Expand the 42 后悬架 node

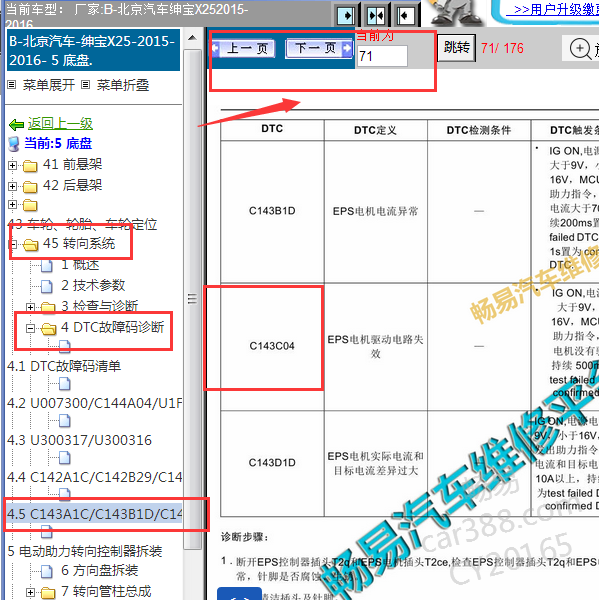(12, 186)
